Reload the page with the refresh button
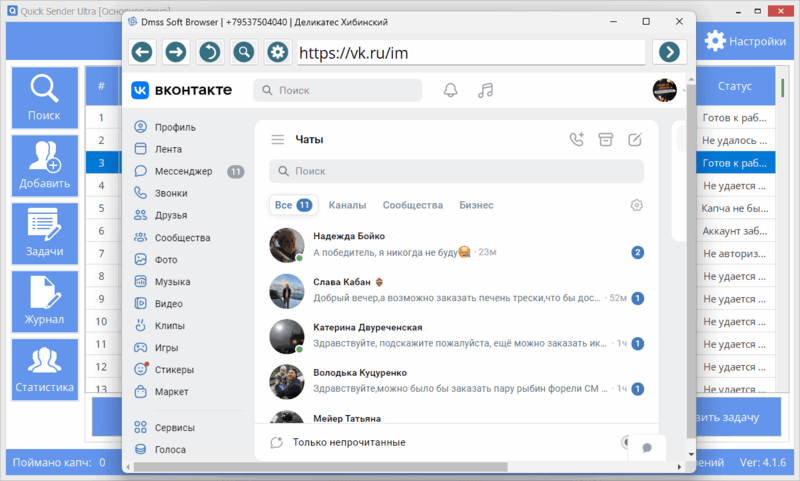The image size is (800, 481). point(209,52)
